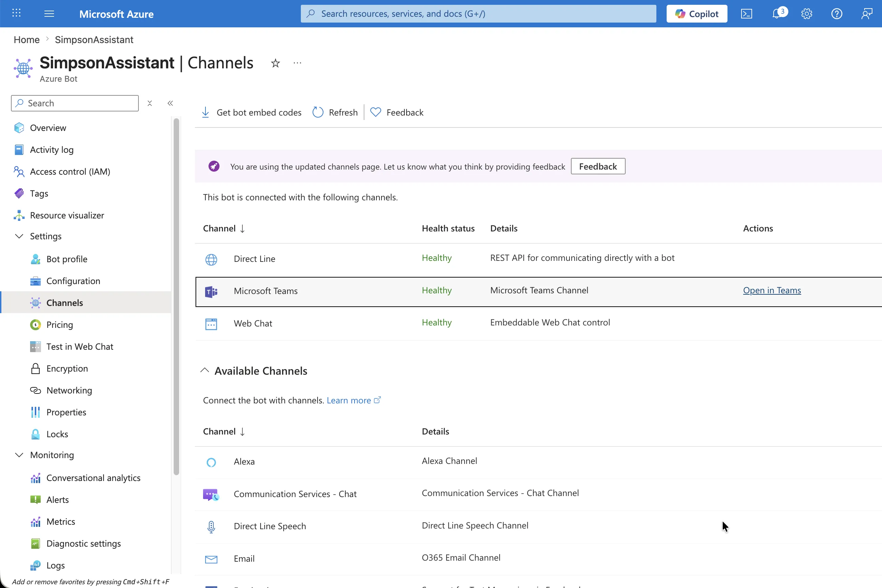Sort available channels by Channel column
This screenshot has height=588, width=882.
click(x=224, y=431)
